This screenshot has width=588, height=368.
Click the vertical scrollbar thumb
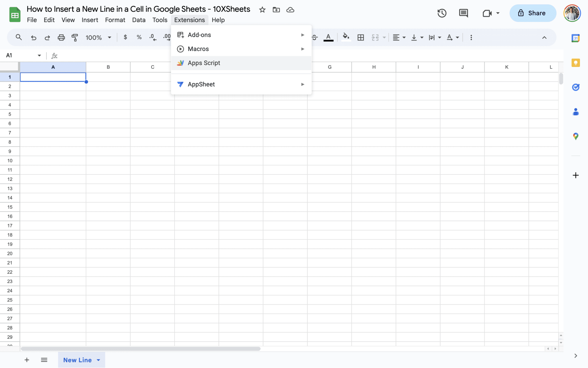pos(561,79)
